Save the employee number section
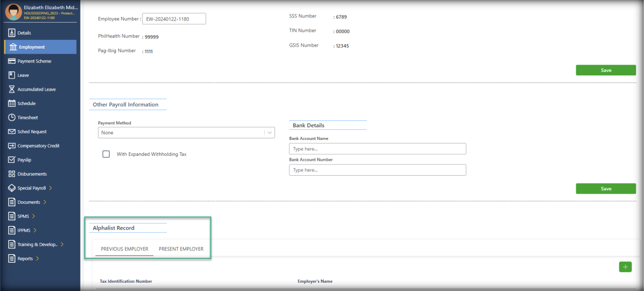This screenshot has width=644, height=291. click(x=606, y=70)
